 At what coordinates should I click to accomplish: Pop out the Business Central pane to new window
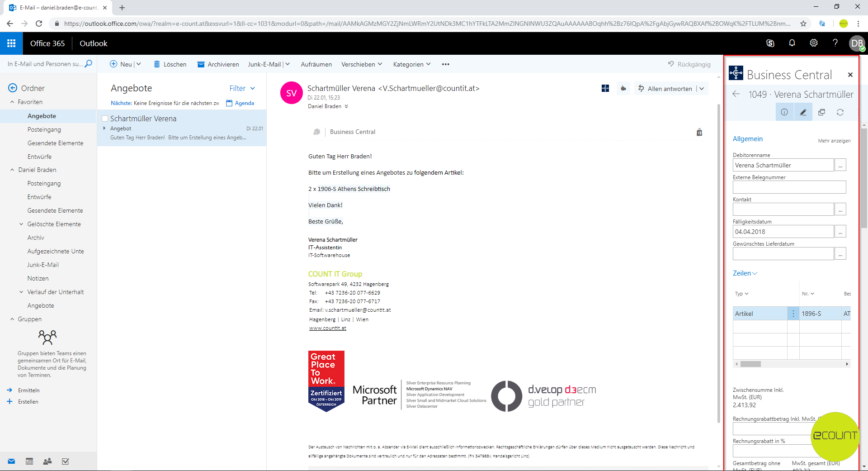821,112
